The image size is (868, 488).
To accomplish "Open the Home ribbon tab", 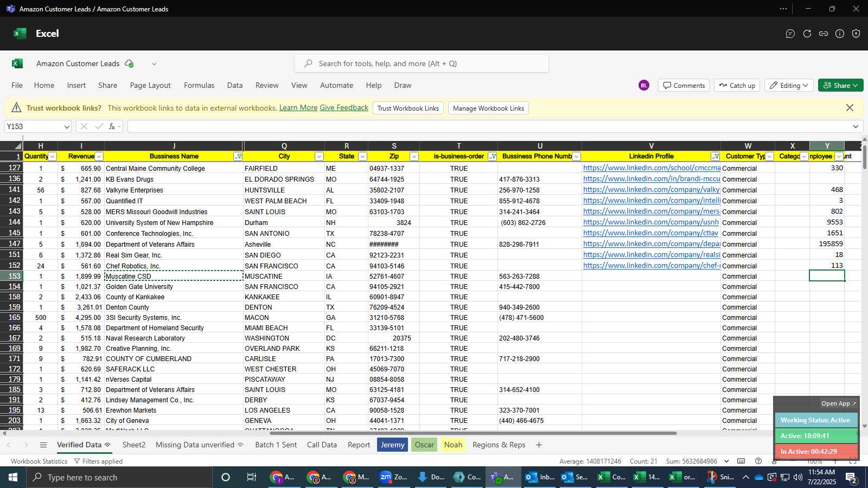I will pyautogui.click(x=44, y=86).
